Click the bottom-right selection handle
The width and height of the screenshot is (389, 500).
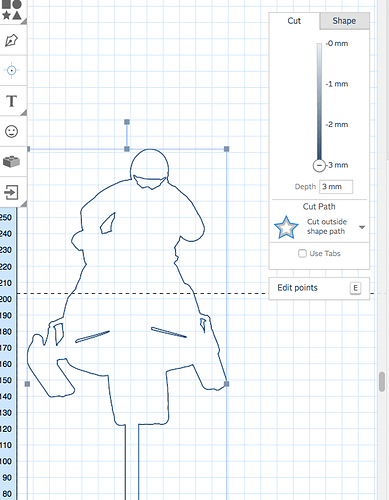(227, 384)
